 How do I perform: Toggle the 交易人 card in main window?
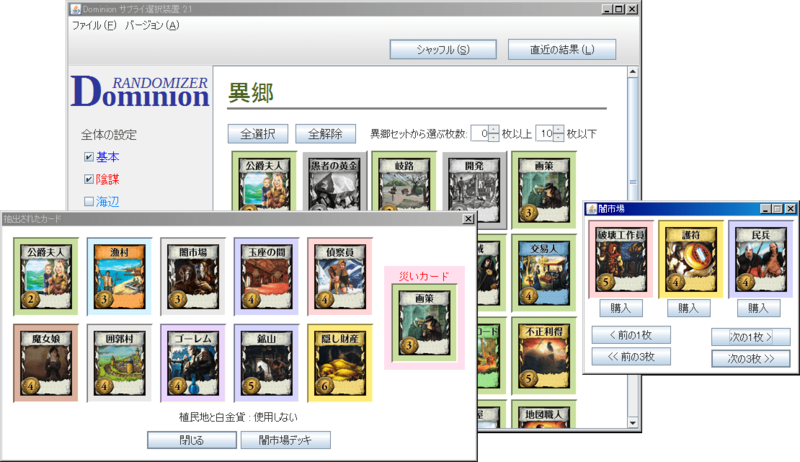544,274
